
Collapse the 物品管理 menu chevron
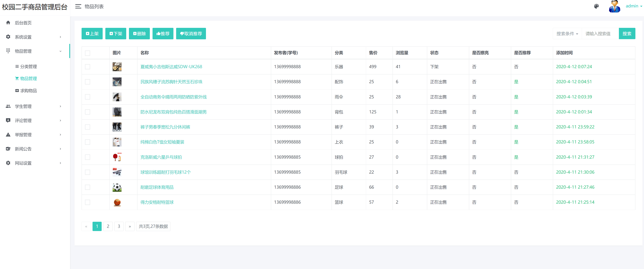[x=60, y=51]
